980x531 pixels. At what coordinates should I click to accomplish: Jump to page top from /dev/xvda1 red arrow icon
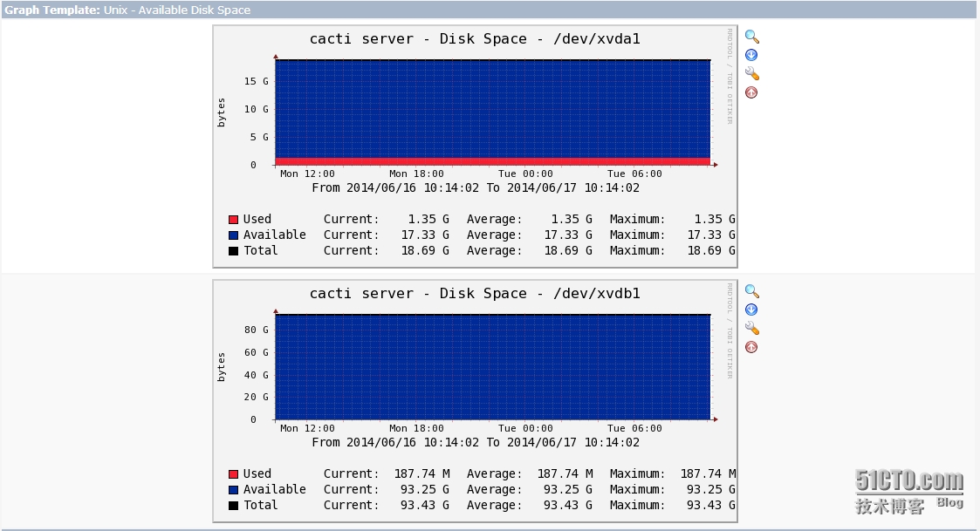coord(751,92)
